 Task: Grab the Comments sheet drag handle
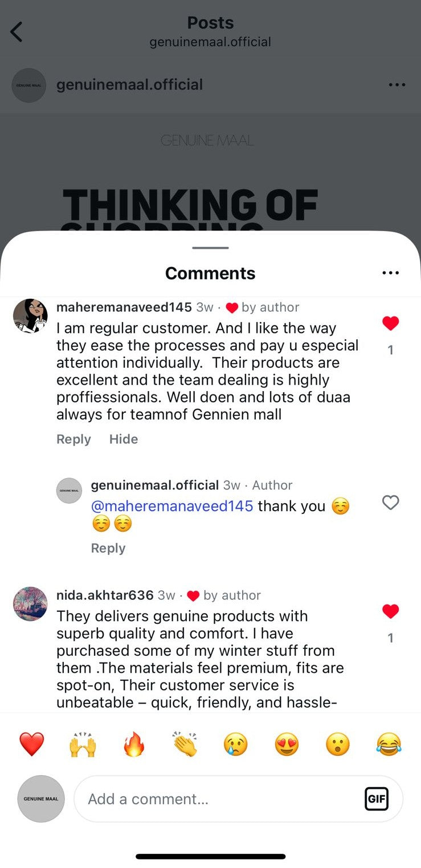point(210,248)
